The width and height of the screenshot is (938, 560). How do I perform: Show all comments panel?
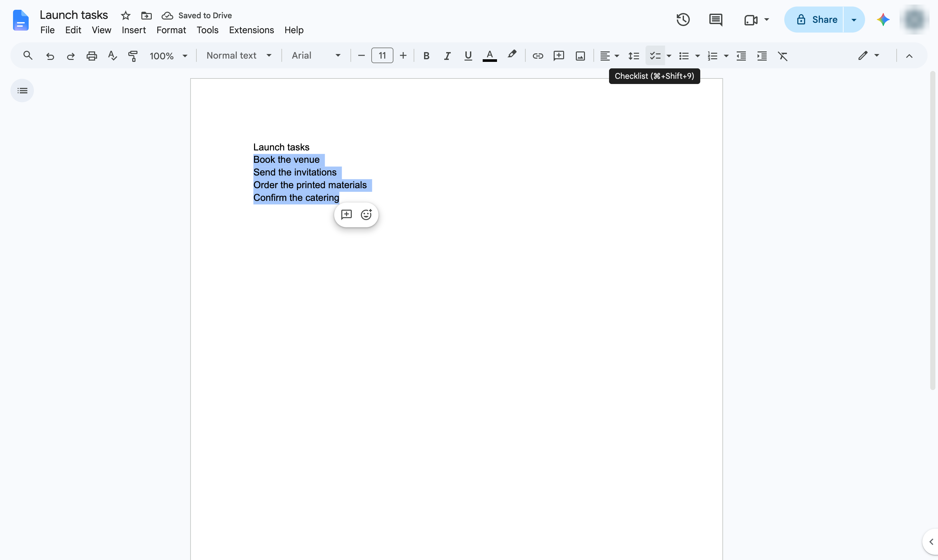pos(716,20)
